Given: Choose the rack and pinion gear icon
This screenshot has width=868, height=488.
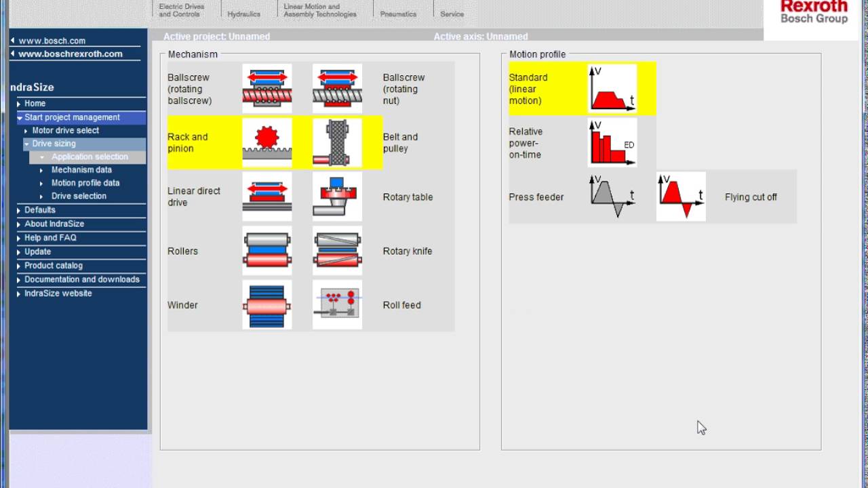Looking at the screenshot, I should coord(267,142).
